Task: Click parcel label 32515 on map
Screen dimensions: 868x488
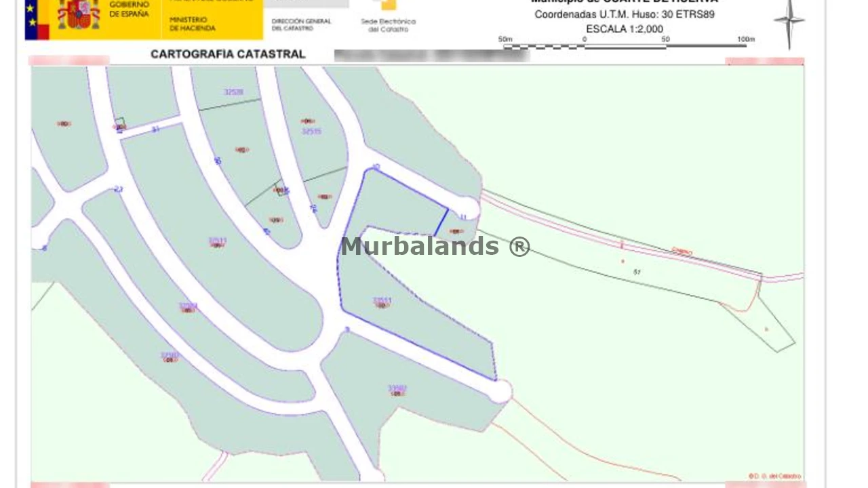Action: (x=311, y=131)
